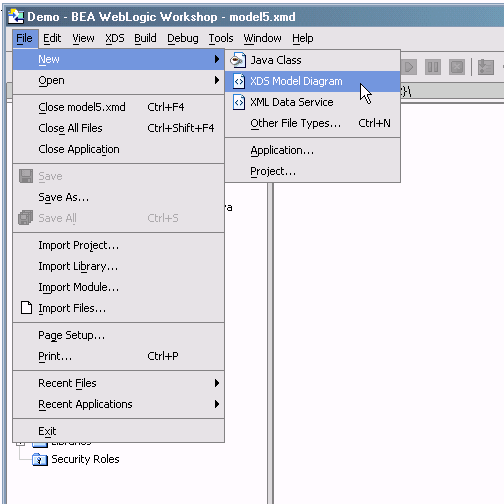Click the stop toolbar icon
Viewport: 504px width, 504px height.
click(x=457, y=67)
